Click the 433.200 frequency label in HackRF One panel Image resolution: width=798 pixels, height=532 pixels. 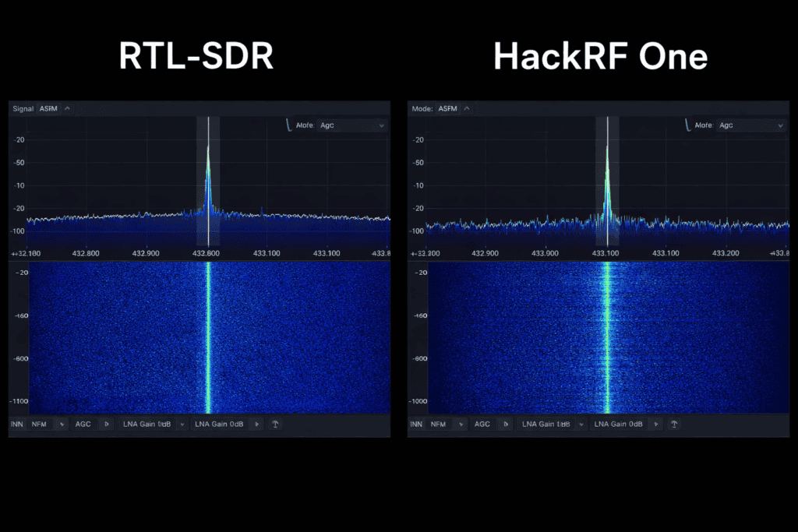pos(726,253)
